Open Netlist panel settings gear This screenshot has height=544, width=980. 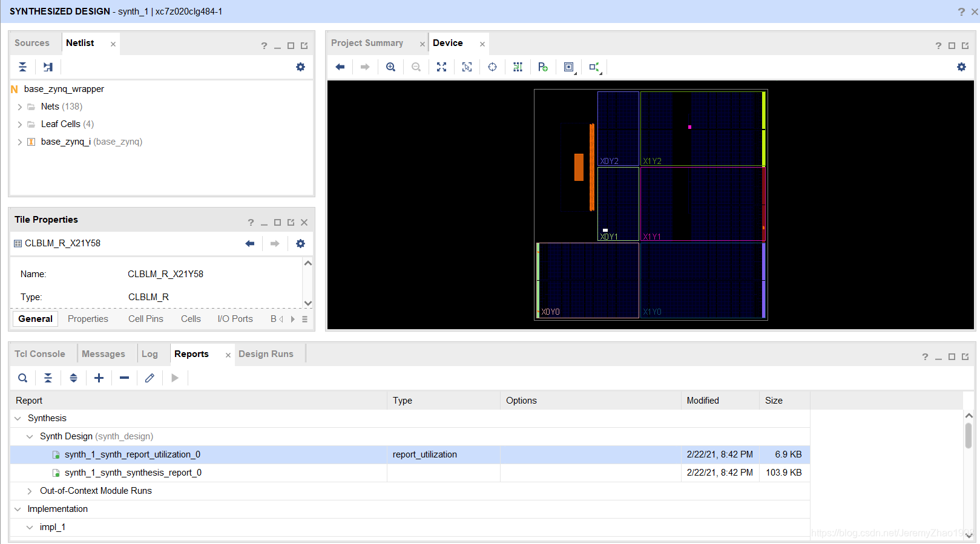[x=300, y=67]
